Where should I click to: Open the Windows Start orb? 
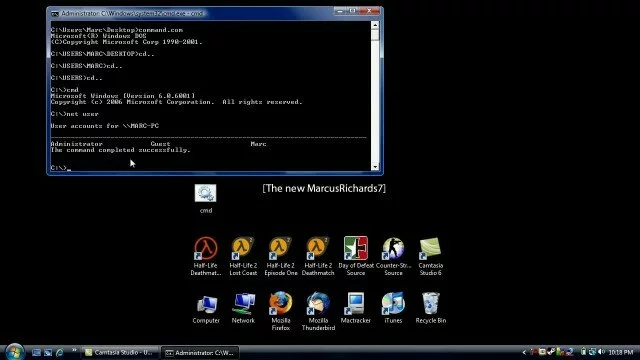tap(15, 352)
